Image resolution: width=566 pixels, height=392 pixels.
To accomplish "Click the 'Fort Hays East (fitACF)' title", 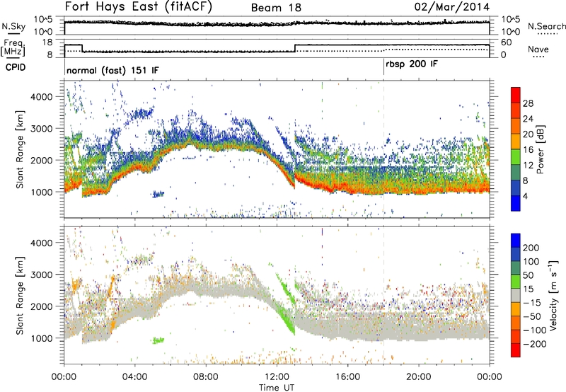I will [138, 7].
